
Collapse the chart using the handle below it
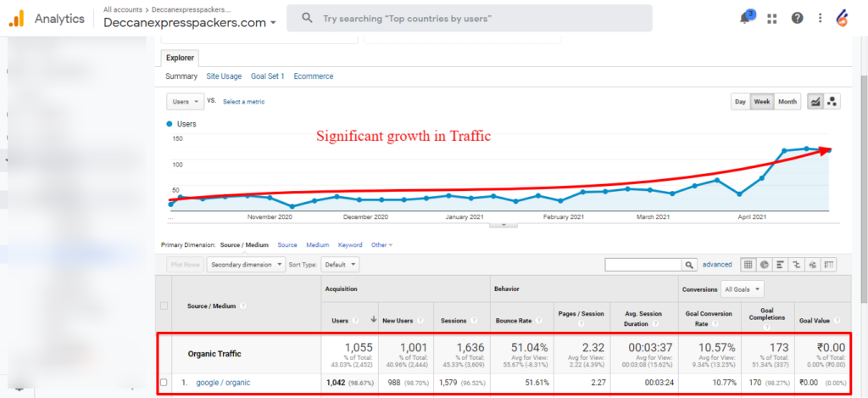pos(504,225)
